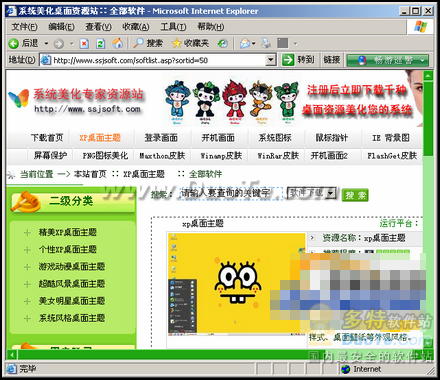The width and height of the screenshot is (440, 380).
Task: Refresh the page using toolbar icon
Action: pyautogui.click(x=100, y=44)
